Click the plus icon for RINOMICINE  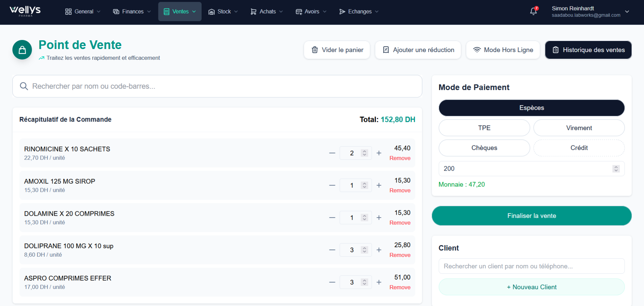379,153
